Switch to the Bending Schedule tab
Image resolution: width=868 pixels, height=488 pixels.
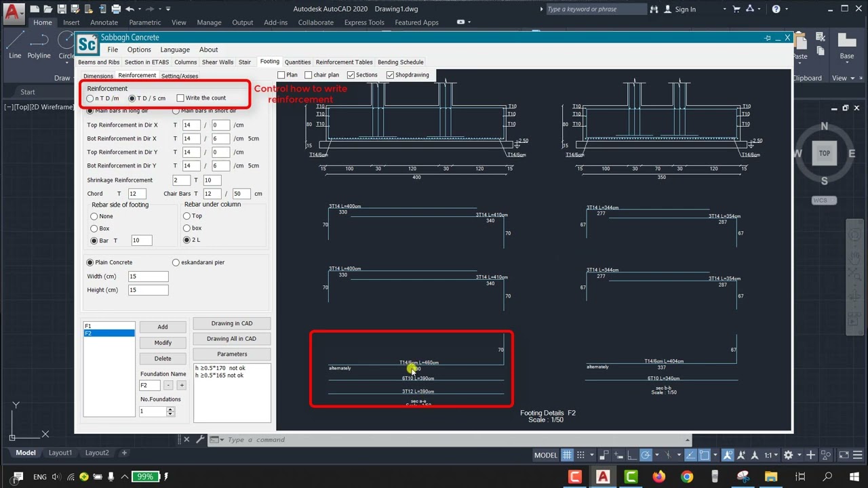click(x=401, y=62)
